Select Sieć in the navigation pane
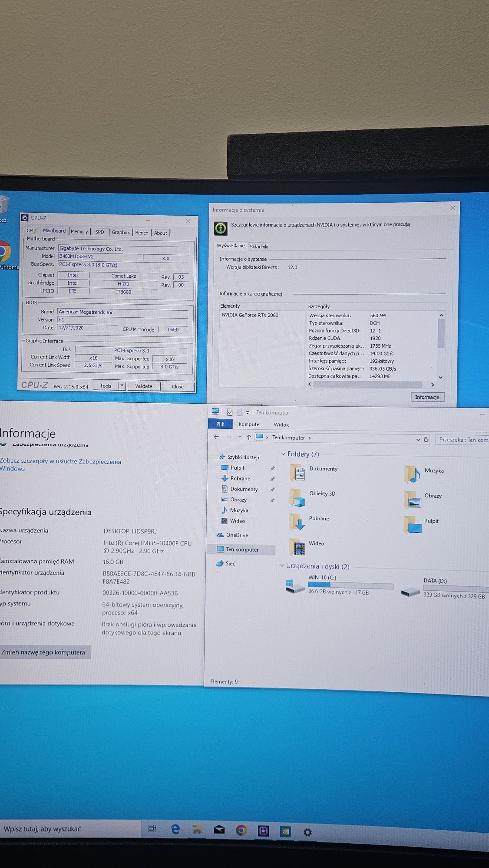The height and width of the screenshot is (868, 489). [x=226, y=563]
